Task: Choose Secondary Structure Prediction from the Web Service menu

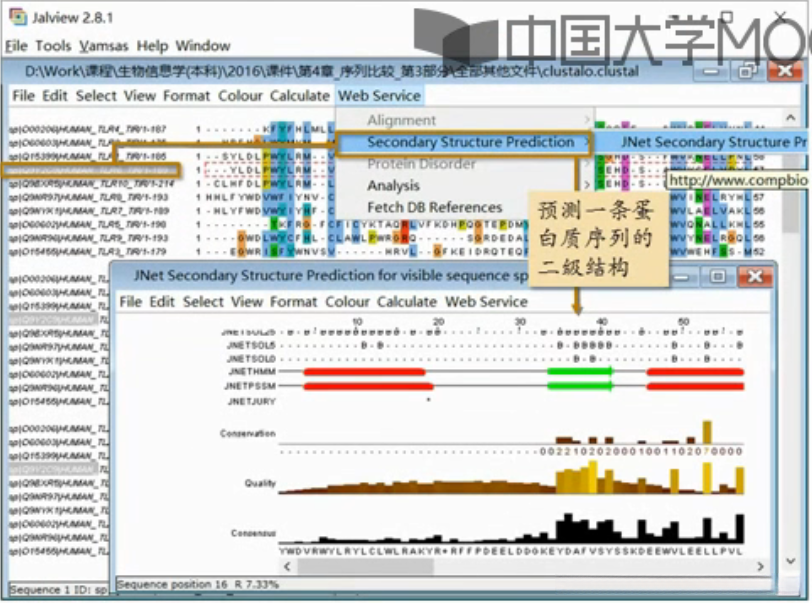Action: (463, 142)
